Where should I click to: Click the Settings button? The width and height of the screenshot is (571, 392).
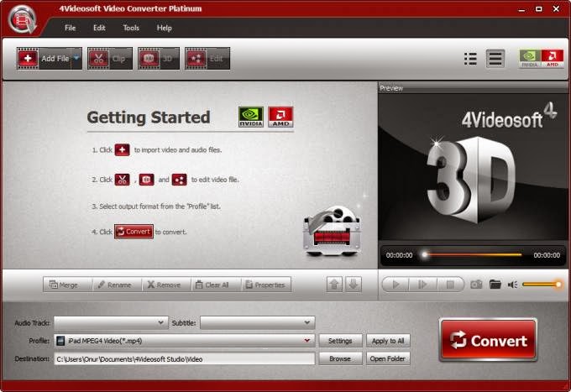340,341
